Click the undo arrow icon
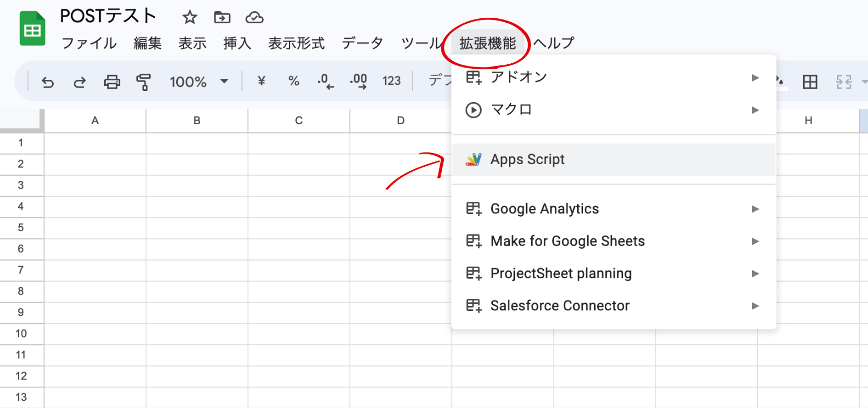This screenshot has height=408, width=868. [48, 83]
